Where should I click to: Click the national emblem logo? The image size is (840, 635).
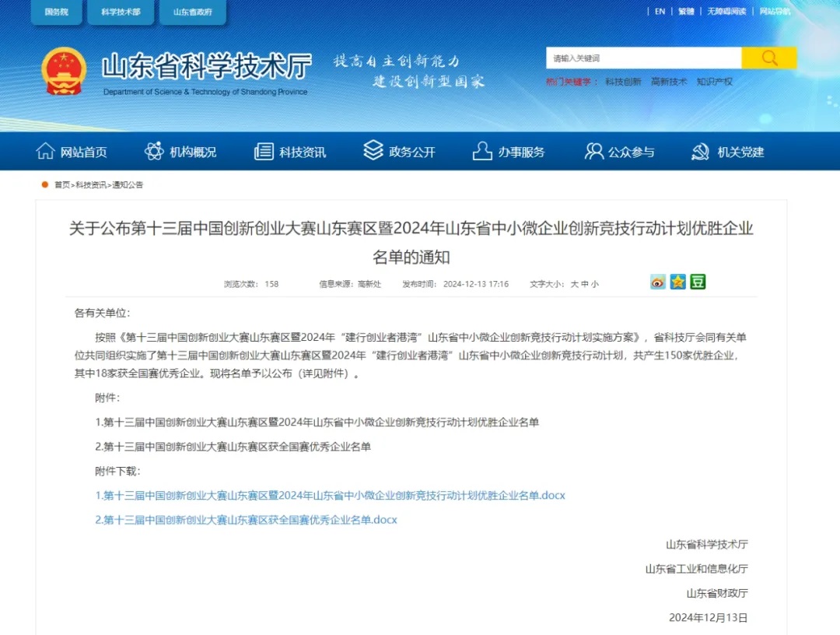click(x=64, y=72)
